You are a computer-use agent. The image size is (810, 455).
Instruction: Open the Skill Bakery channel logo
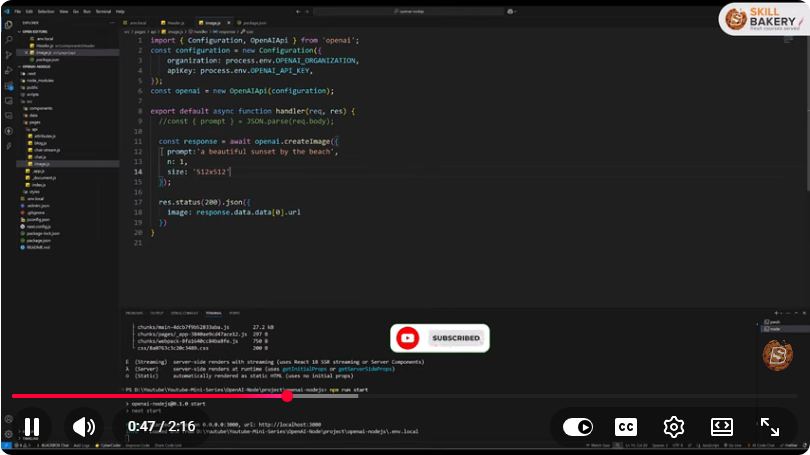tap(764, 20)
